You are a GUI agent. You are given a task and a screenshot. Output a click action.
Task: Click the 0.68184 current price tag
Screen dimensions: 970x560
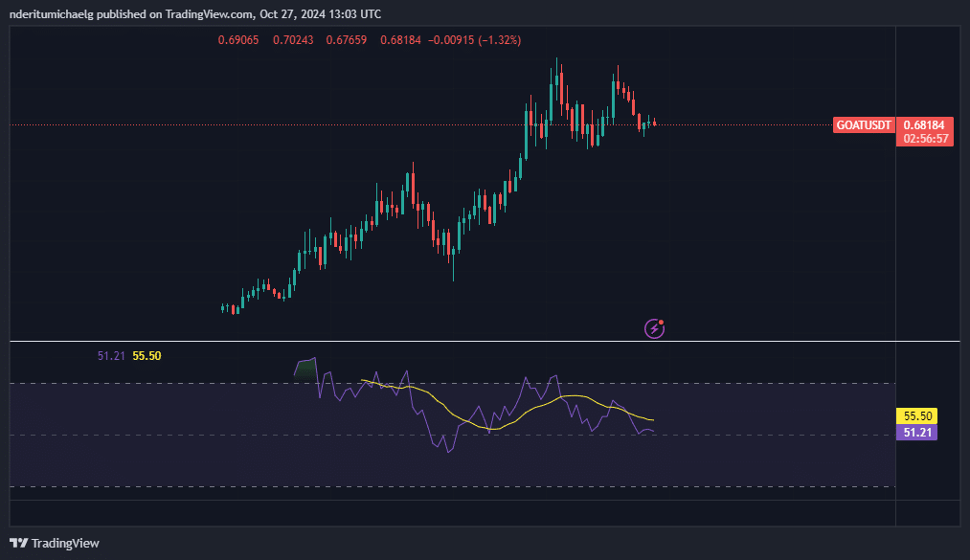pos(924,124)
